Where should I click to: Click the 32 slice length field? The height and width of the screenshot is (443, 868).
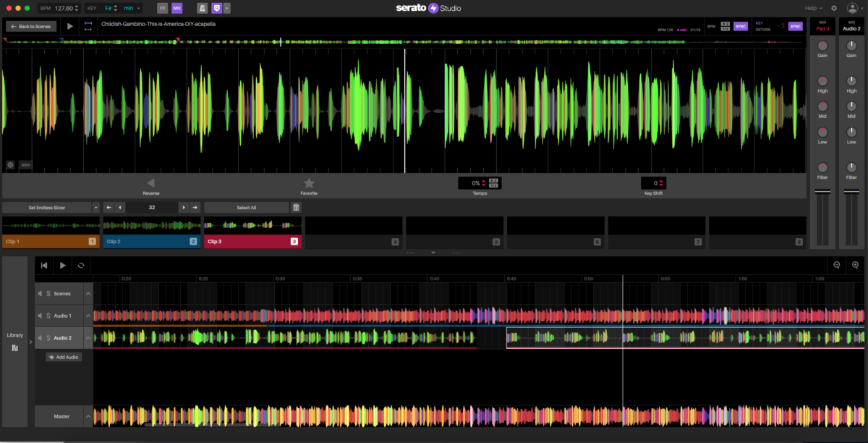(152, 208)
